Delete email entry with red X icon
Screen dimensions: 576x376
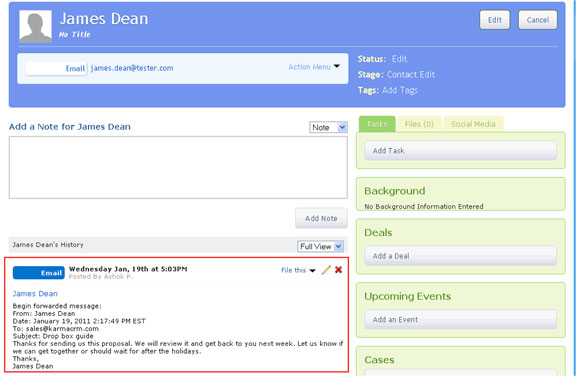pyautogui.click(x=338, y=270)
